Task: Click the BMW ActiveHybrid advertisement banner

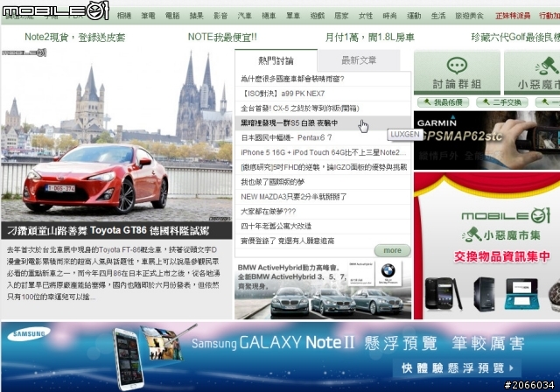Action: tap(323, 289)
